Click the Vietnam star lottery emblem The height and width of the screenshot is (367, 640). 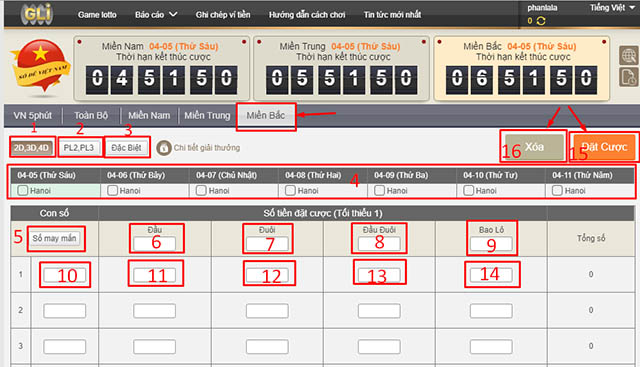pyautogui.click(x=41, y=66)
